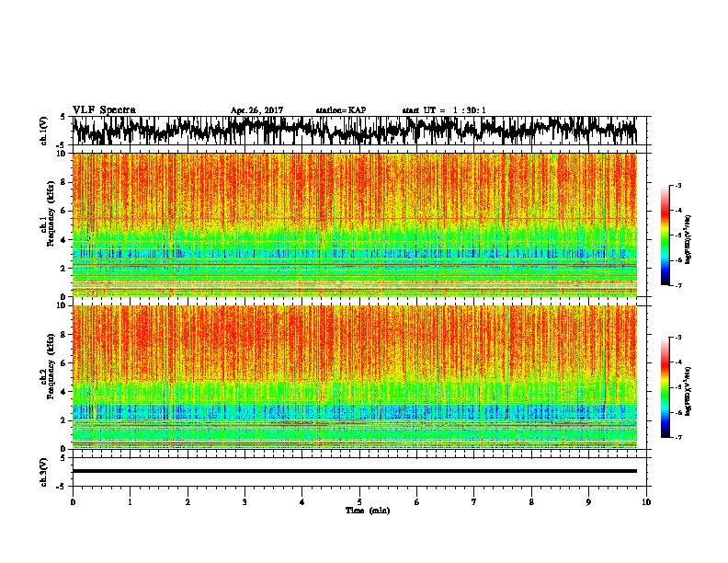Screen dimensions: 728x563
Task: Click the "-3" label on ch.2 color scale
Action: pos(677,338)
